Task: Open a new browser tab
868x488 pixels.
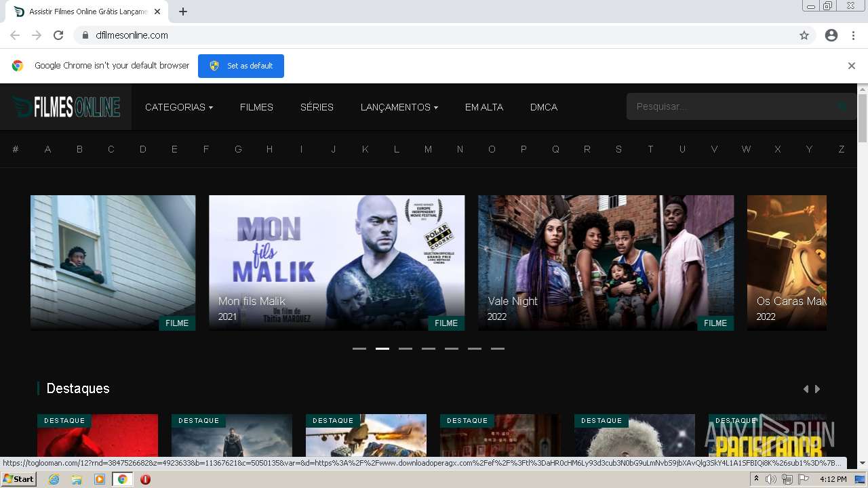Action: pos(183,12)
